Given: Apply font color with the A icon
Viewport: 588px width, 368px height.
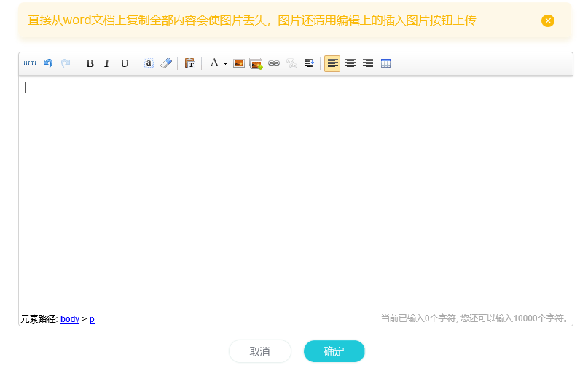Looking at the screenshot, I should pos(214,63).
